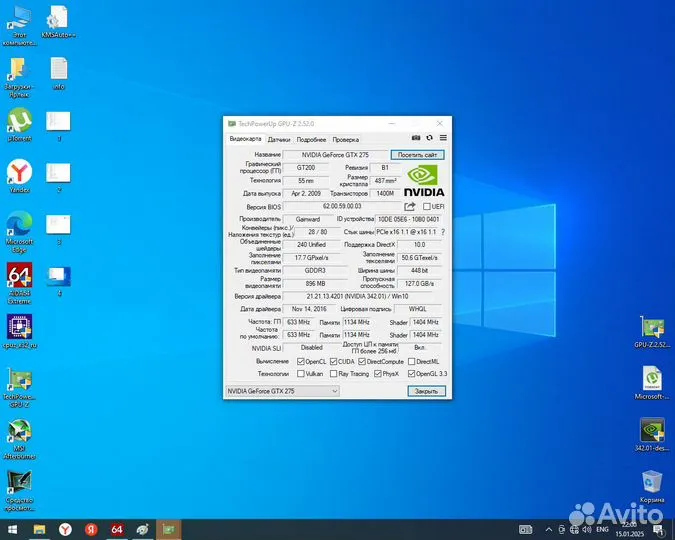Switch to the Датчики tab
Image resolution: width=675 pixels, height=540 pixels.
pos(279,140)
